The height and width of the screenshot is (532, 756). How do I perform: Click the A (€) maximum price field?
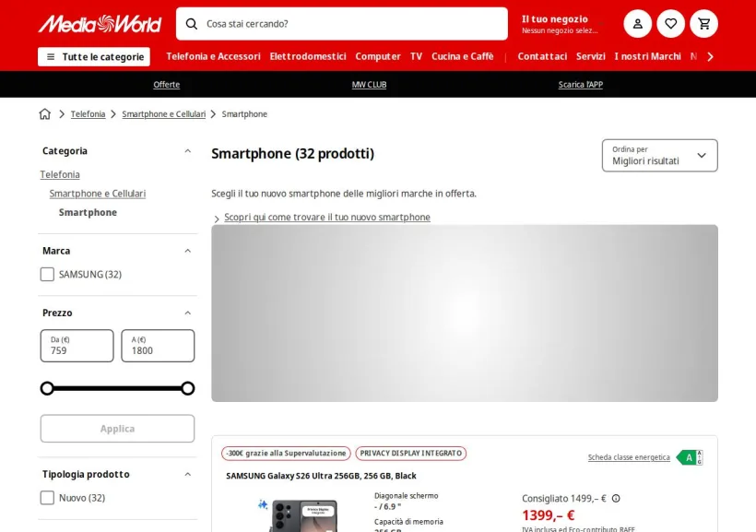tap(158, 346)
